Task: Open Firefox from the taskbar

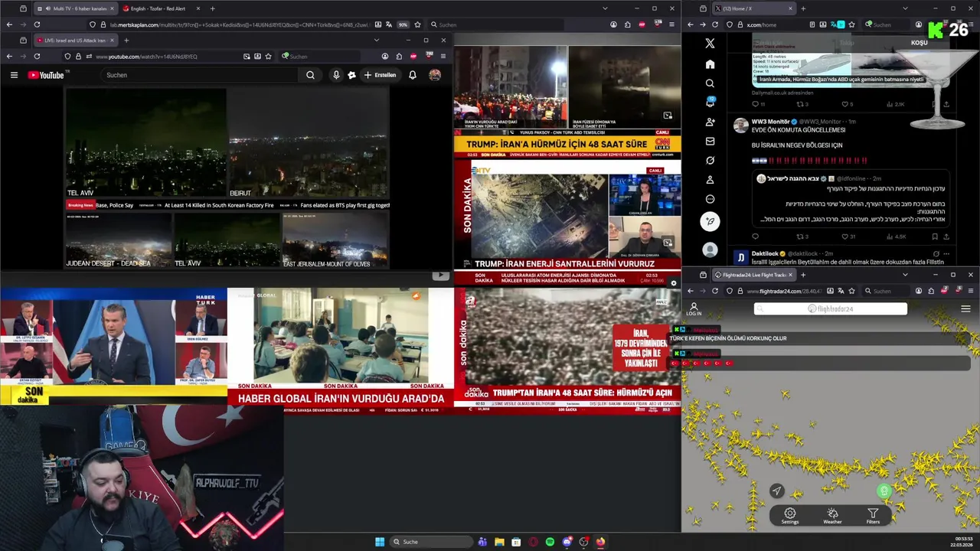Action: (600, 542)
